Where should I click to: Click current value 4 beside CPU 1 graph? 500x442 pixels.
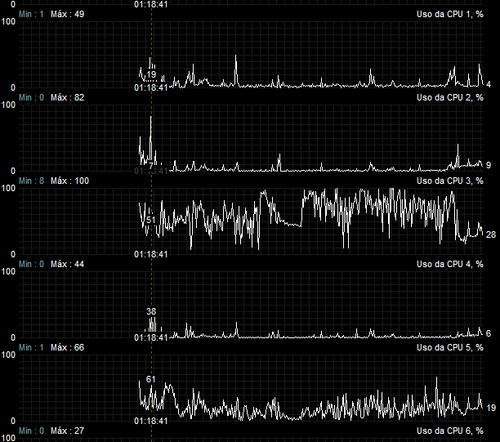click(x=488, y=84)
